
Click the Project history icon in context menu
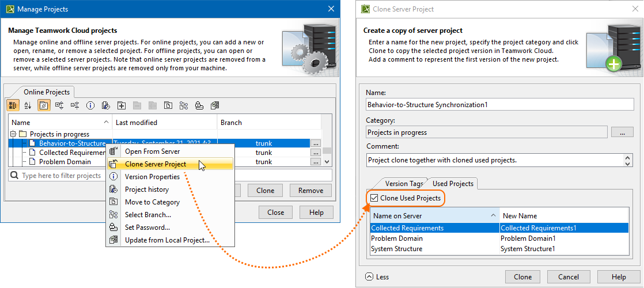coord(113,190)
